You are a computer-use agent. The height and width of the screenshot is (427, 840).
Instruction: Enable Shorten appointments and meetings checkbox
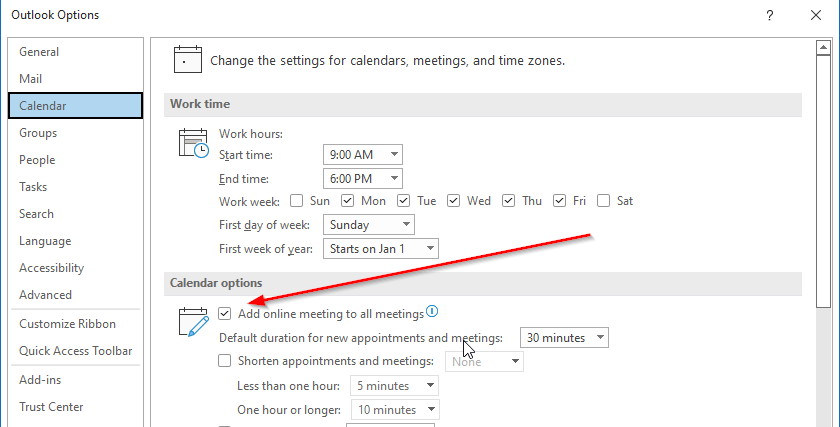click(x=224, y=361)
